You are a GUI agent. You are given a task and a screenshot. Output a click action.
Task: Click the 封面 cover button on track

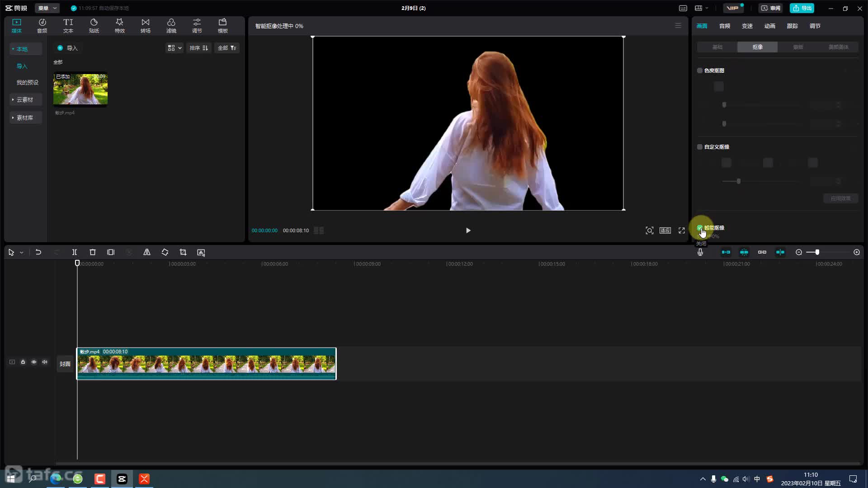(x=65, y=364)
